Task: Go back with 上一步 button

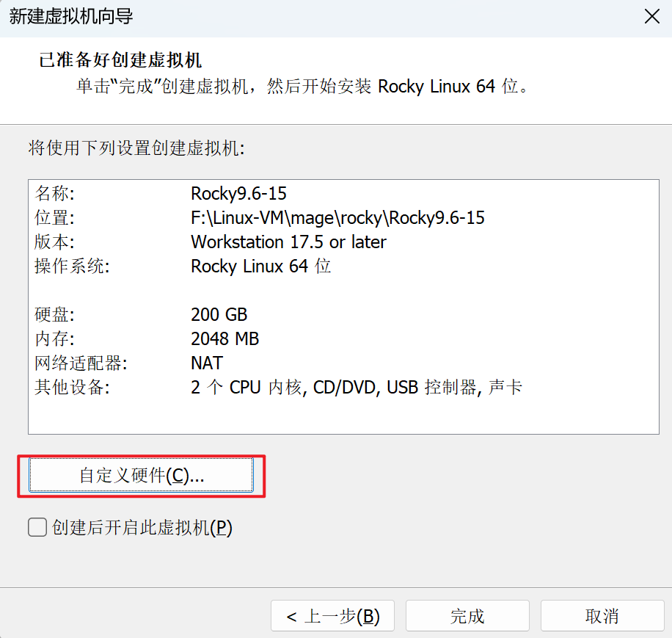Action: coord(332,616)
